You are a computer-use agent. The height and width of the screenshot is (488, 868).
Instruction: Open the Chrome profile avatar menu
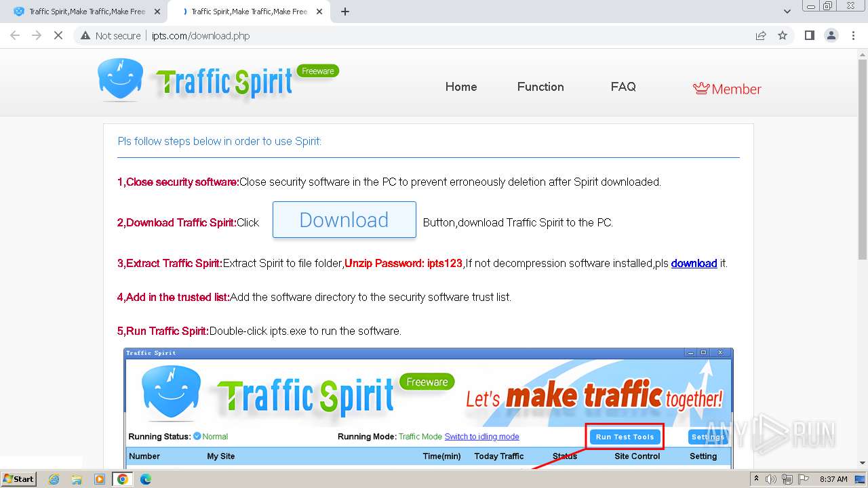point(831,36)
